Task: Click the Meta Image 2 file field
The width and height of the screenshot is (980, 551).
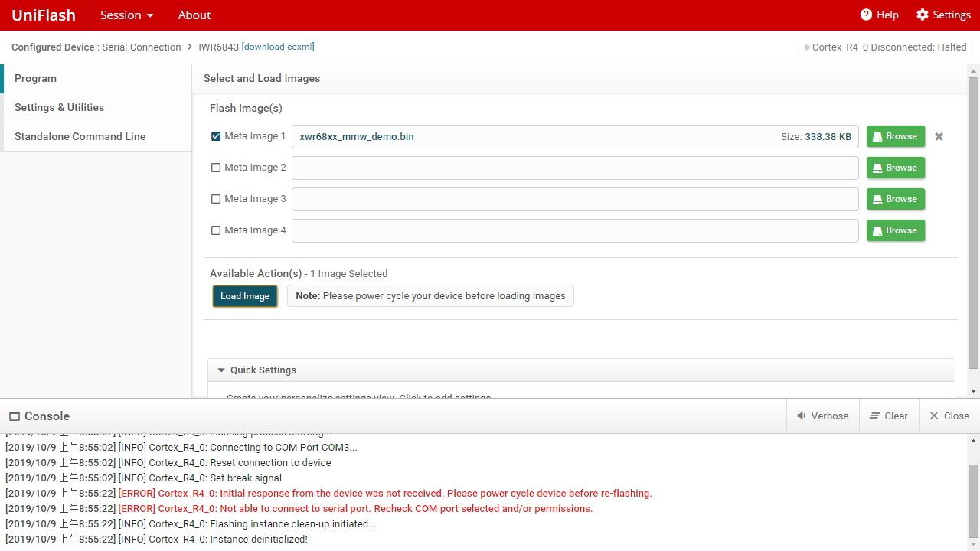Action: (575, 168)
